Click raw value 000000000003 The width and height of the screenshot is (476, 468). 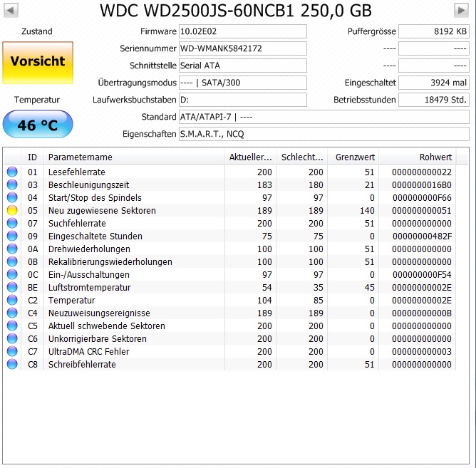coord(422,351)
